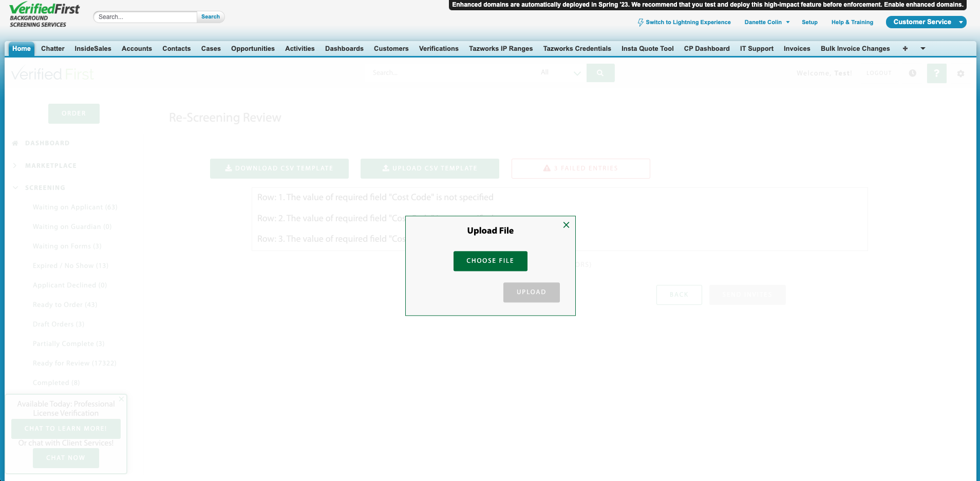Click the settings gear icon
Screen dimensions: 980x481
click(960, 73)
